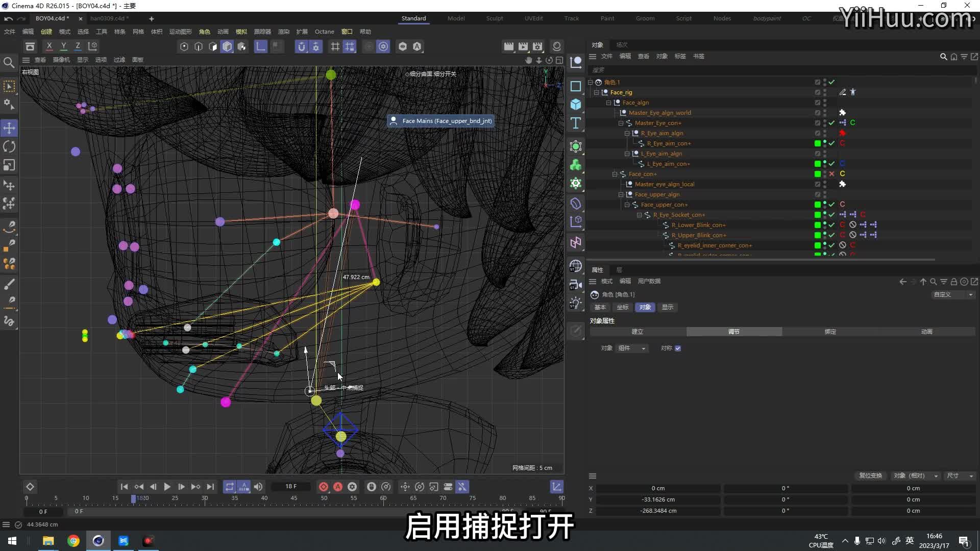Toggle loop playback mode button

tap(230, 487)
